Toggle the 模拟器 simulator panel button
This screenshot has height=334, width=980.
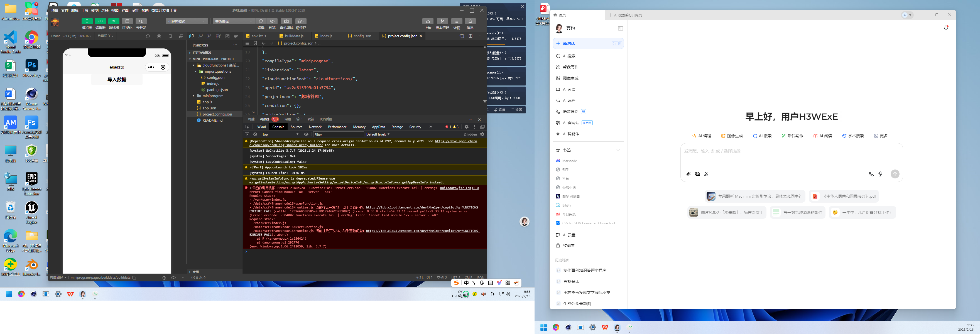click(87, 21)
